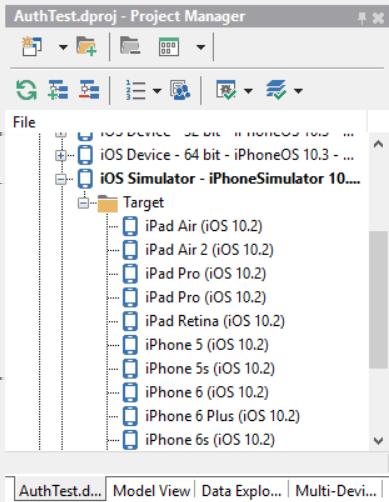Open the dropdown arrow beside Add New Project

[x=63, y=47]
